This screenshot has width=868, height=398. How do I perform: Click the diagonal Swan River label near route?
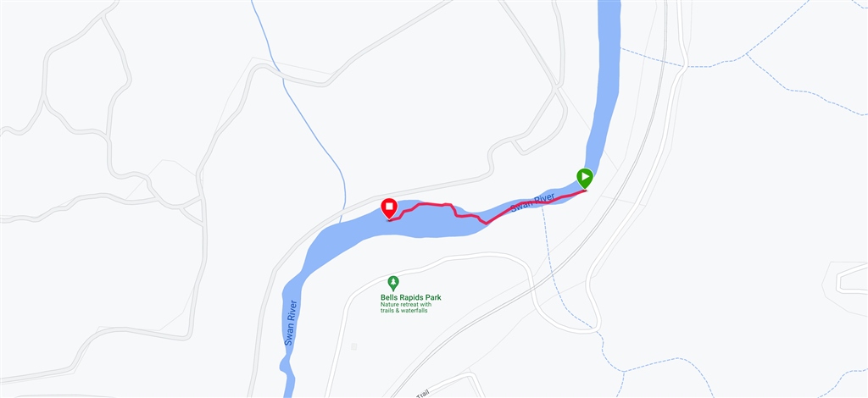pyautogui.click(x=532, y=203)
